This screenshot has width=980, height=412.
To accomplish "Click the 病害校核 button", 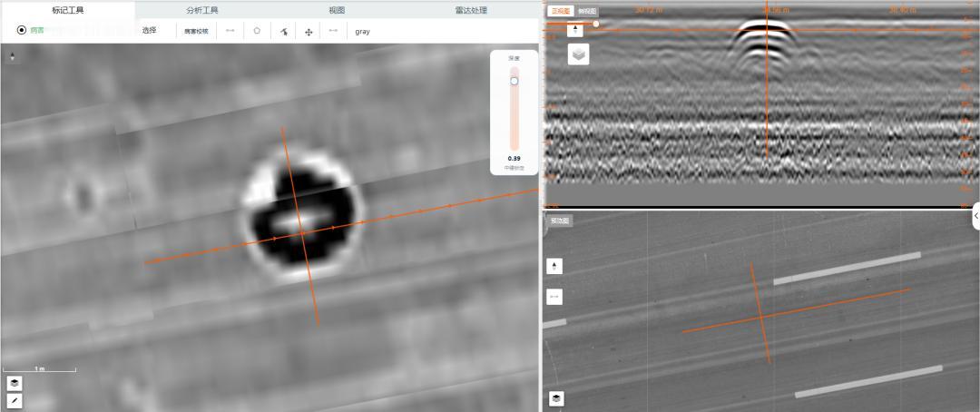I will [196, 31].
